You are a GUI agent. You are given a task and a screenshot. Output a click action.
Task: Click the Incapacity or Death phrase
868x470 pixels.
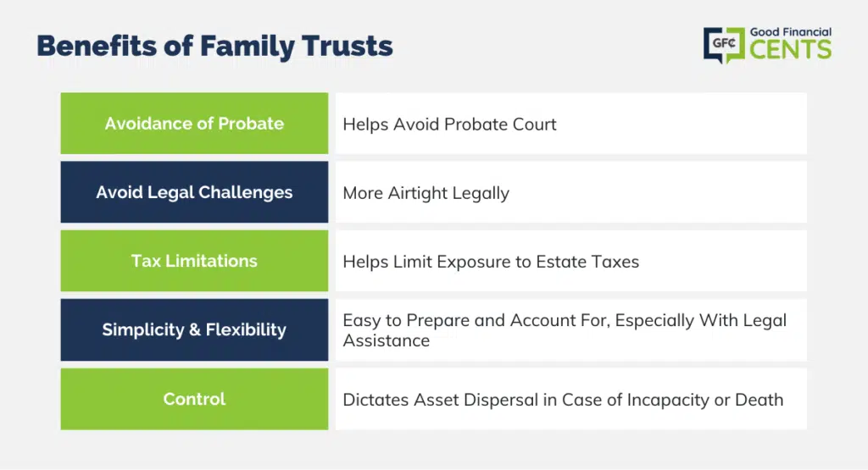pyautogui.click(x=705, y=400)
